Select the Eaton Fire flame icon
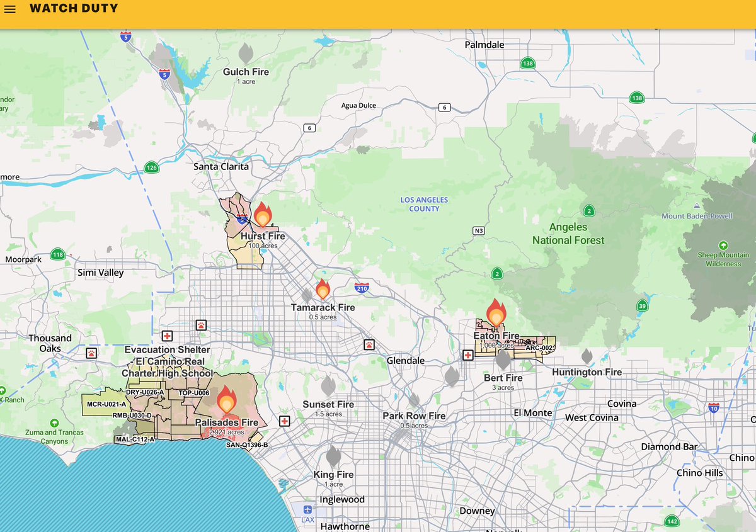 [496, 313]
